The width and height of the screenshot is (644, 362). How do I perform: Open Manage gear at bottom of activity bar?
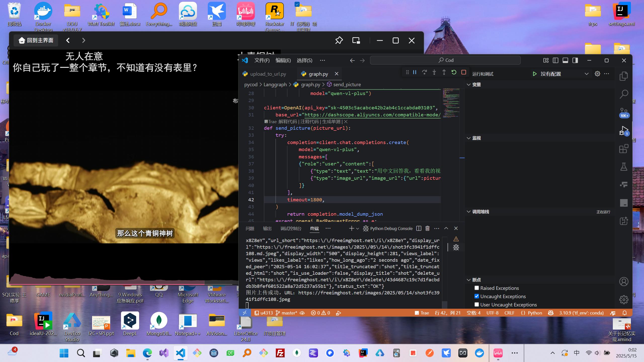click(624, 300)
